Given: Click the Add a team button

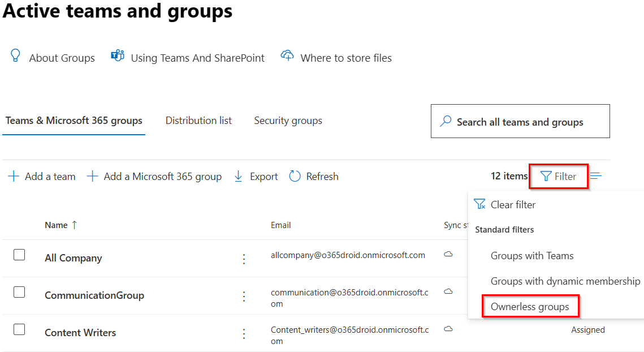Looking at the screenshot, I should click(41, 176).
